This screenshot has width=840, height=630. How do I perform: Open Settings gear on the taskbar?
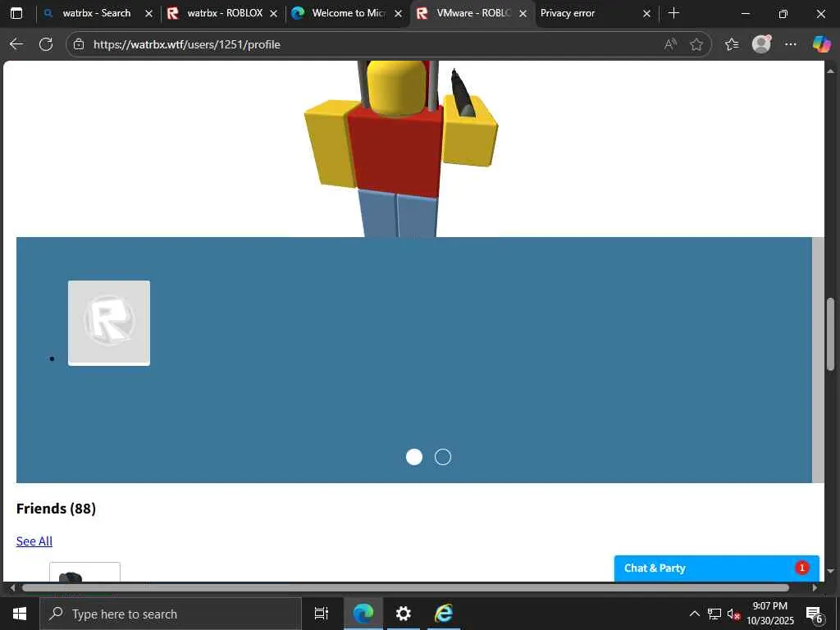pyautogui.click(x=403, y=614)
